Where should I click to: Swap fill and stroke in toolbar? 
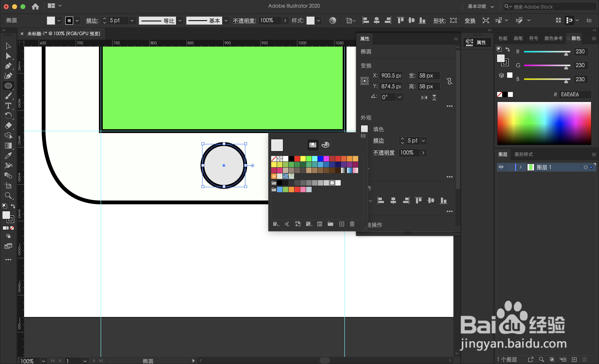coord(13,206)
